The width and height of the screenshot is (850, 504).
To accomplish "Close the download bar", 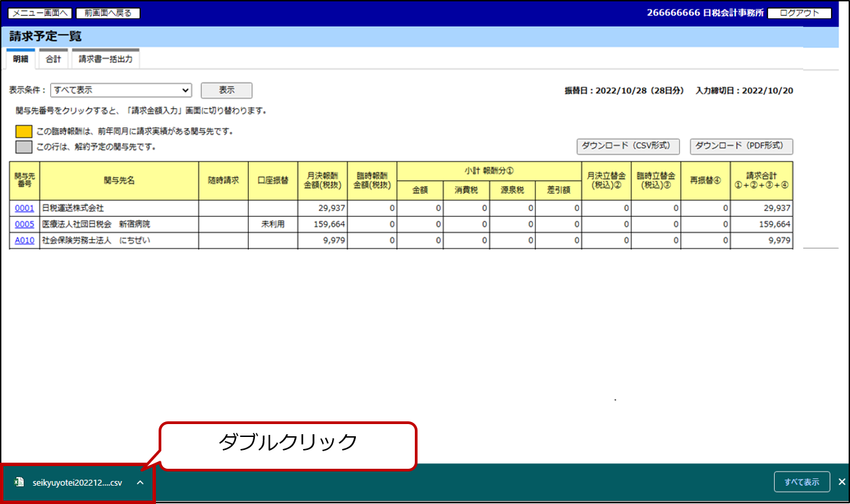I will coord(841,482).
